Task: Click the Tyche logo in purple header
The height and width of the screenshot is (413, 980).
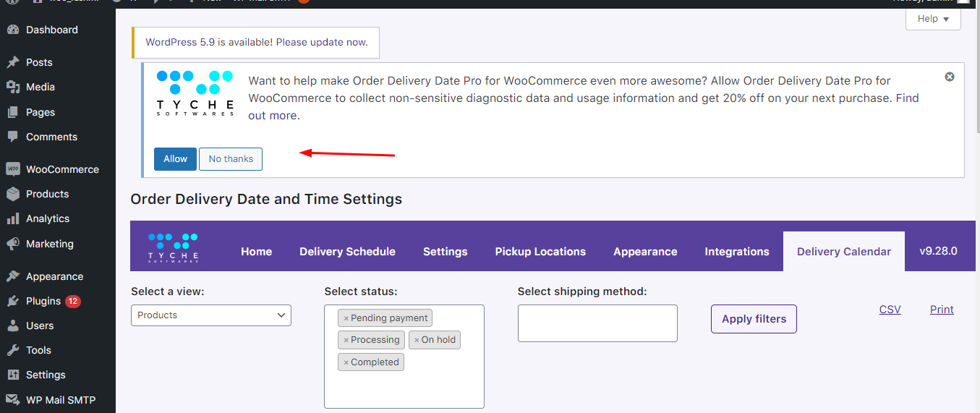Action: 173,247
